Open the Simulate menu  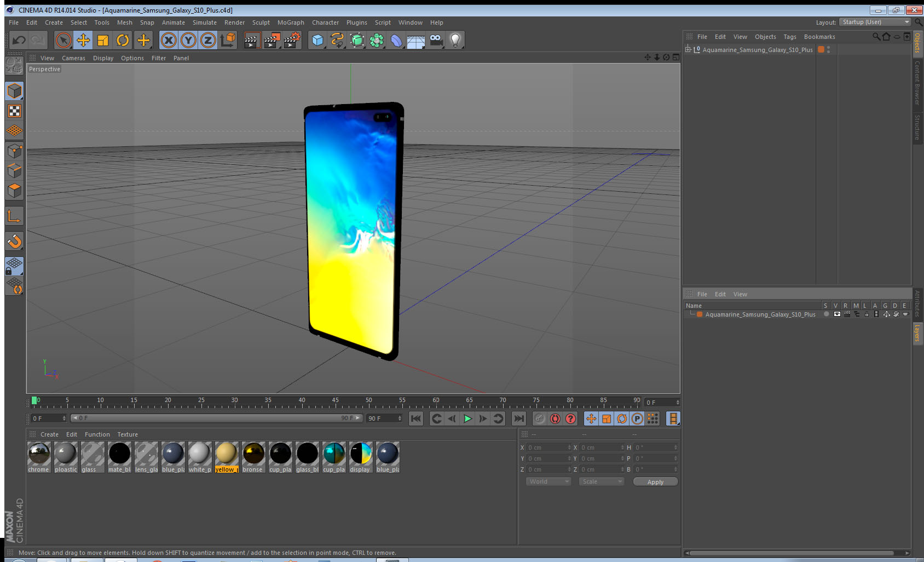click(204, 22)
